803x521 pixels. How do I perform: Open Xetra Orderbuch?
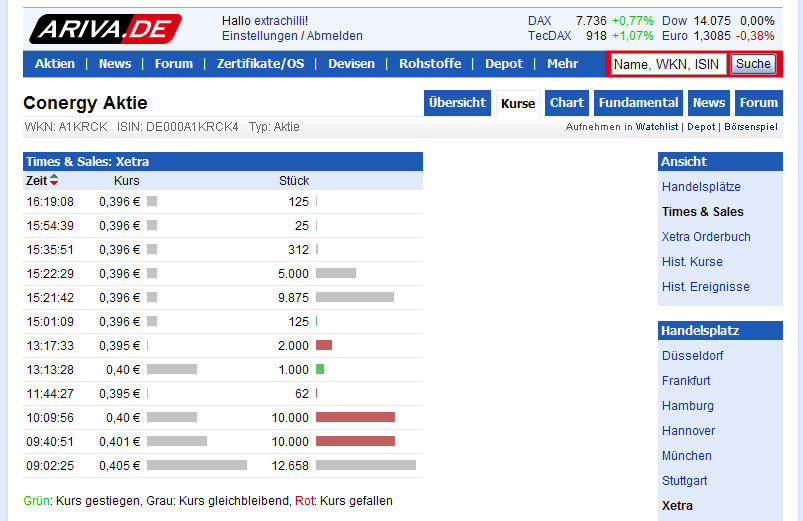coord(706,237)
